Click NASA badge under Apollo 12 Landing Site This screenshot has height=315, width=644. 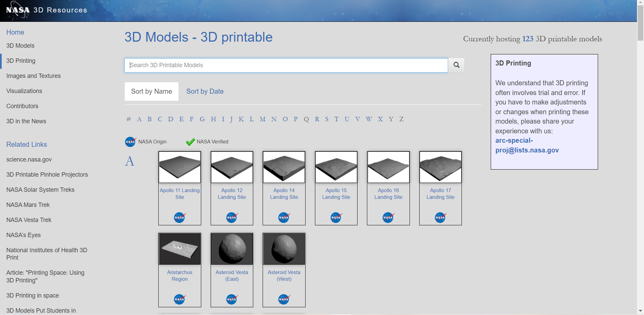[232, 217]
